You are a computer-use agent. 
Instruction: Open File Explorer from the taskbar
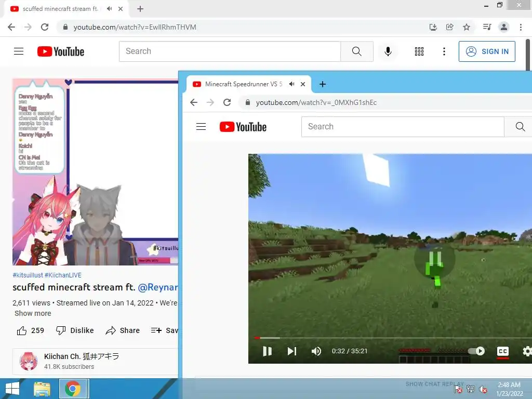click(x=42, y=389)
